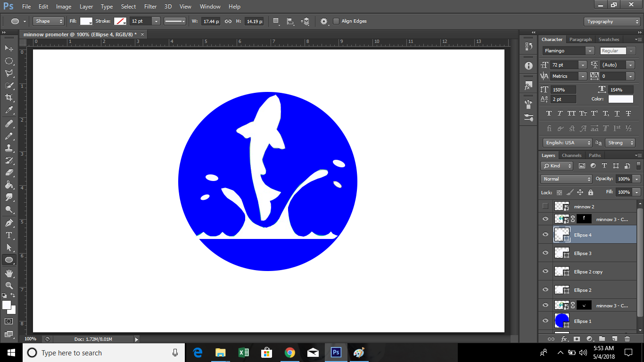The height and width of the screenshot is (362, 644).
Task: Click the Ellipse 3 layer name
Action: pyautogui.click(x=583, y=254)
